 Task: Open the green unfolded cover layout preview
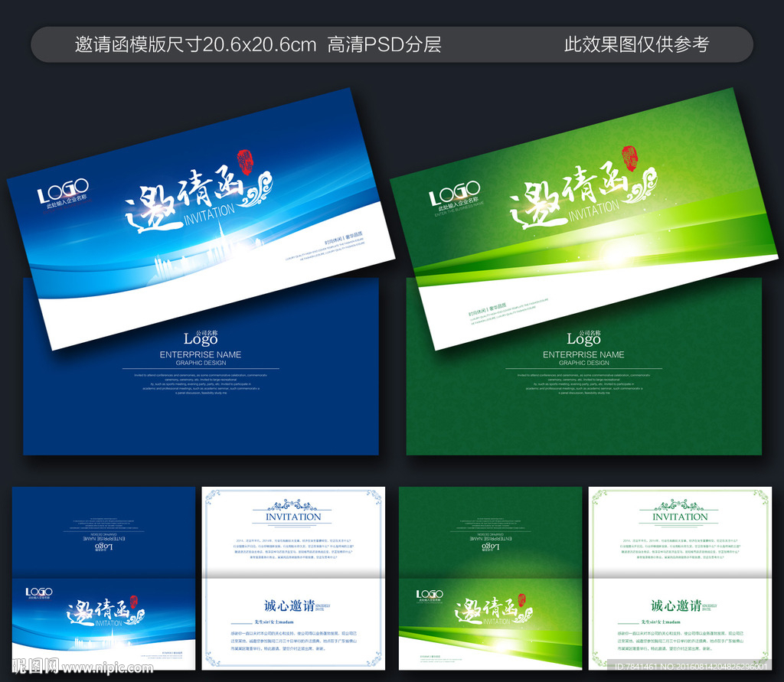[491, 578]
